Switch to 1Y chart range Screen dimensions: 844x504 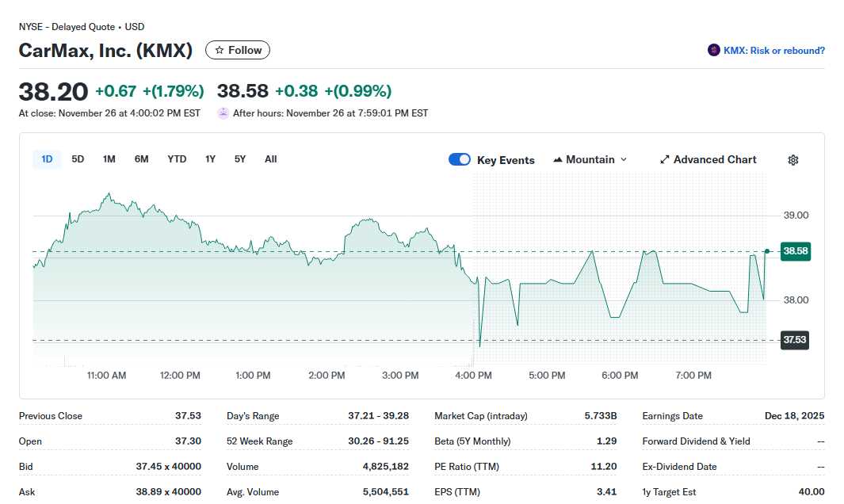click(210, 159)
